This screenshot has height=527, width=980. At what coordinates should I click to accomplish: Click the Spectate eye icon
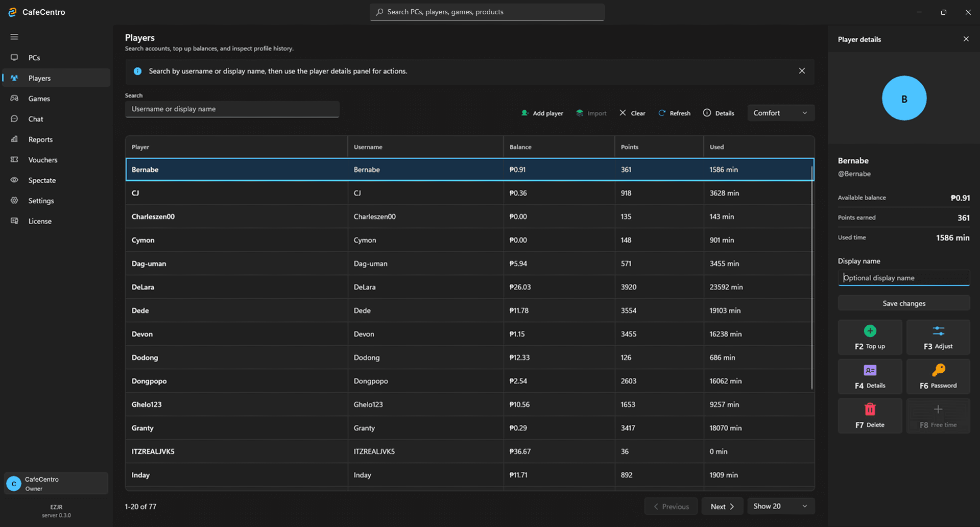tap(14, 180)
